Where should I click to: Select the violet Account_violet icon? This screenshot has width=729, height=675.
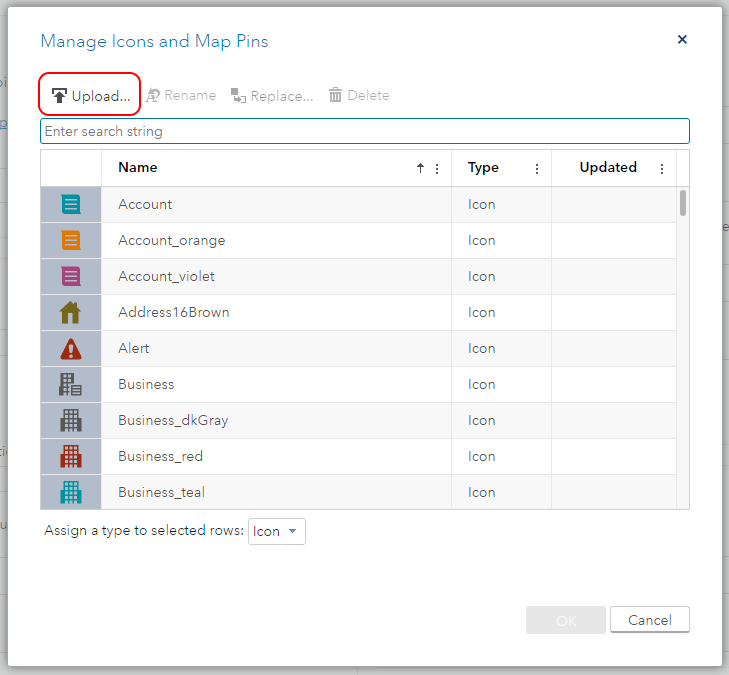[x=71, y=277]
